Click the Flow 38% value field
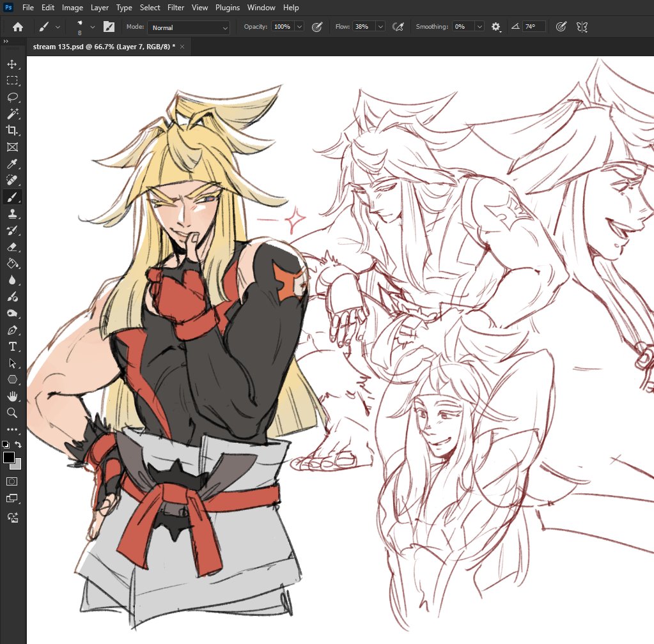The width and height of the screenshot is (654, 644). coord(364,27)
